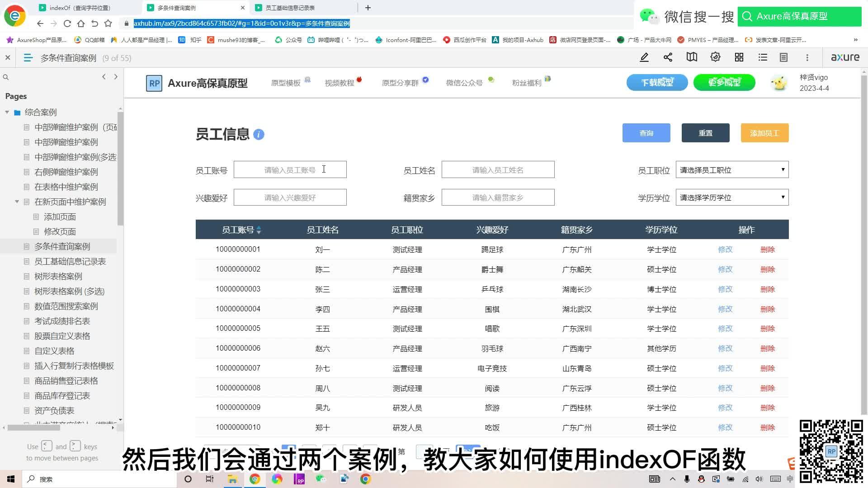Open the share prototype icon

point(668,57)
